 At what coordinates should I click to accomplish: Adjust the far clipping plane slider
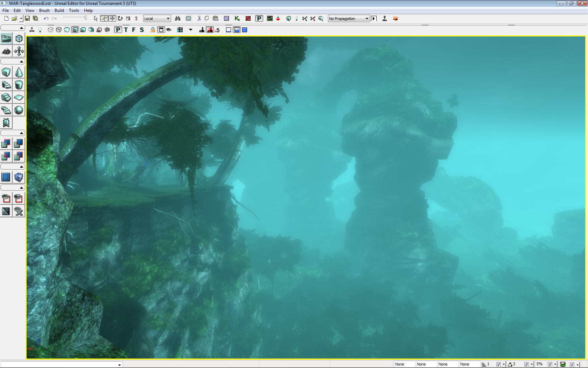pyautogui.click(x=75, y=18)
